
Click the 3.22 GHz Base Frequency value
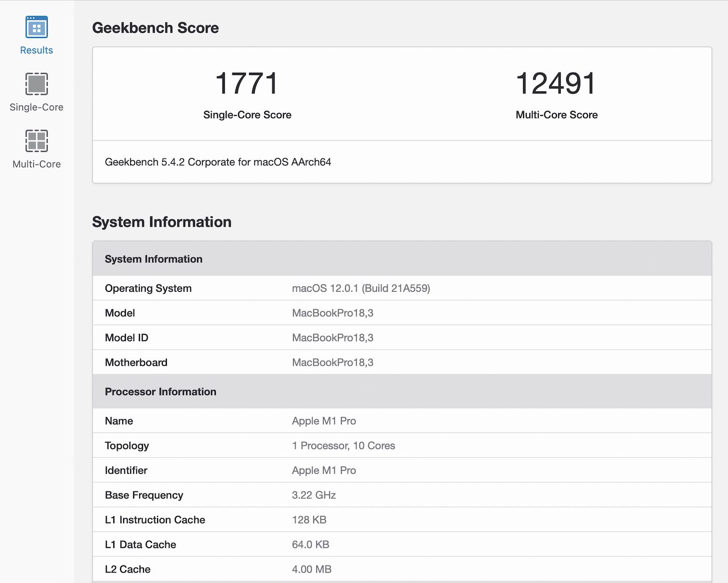pyautogui.click(x=314, y=495)
